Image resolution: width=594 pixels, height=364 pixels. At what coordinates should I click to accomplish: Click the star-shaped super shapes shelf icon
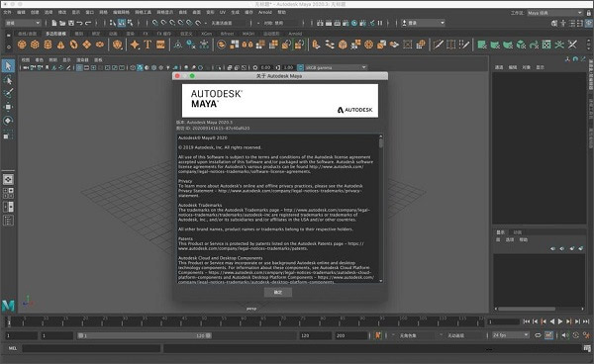(x=135, y=45)
